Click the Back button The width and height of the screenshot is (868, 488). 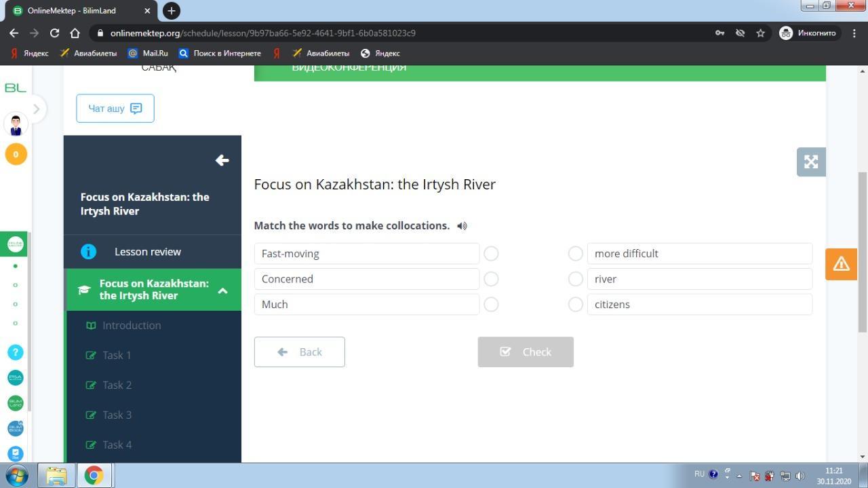[300, 352]
